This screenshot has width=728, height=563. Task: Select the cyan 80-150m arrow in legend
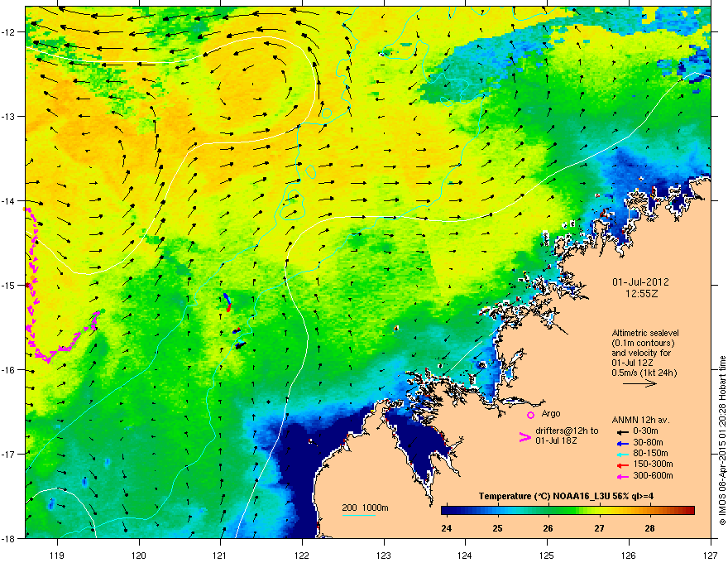621,454
